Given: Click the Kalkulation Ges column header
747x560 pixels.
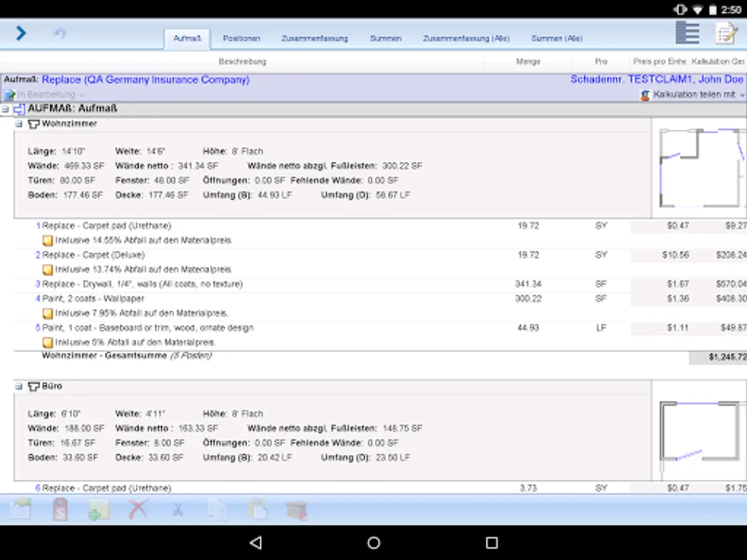Looking at the screenshot, I should coord(718,62).
